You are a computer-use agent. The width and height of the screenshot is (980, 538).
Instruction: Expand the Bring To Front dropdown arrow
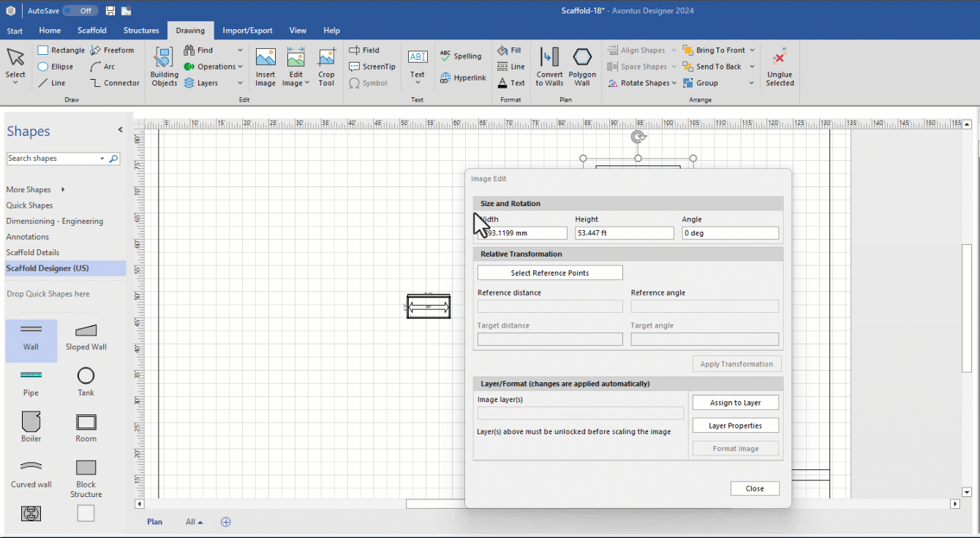click(x=752, y=50)
